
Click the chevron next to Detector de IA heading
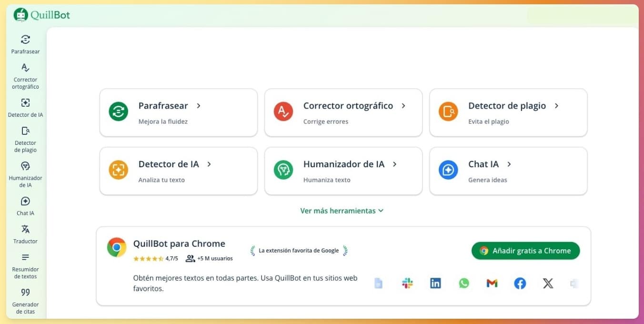209,164
